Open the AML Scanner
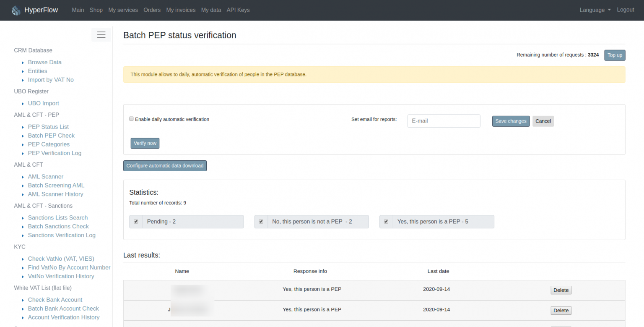The height and width of the screenshot is (327, 644). pos(45,176)
